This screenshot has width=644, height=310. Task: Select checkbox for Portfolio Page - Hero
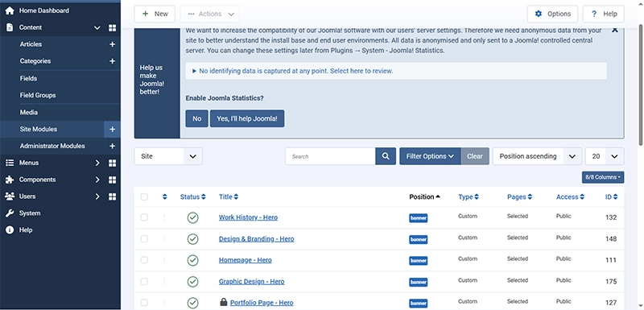[144, 303]
